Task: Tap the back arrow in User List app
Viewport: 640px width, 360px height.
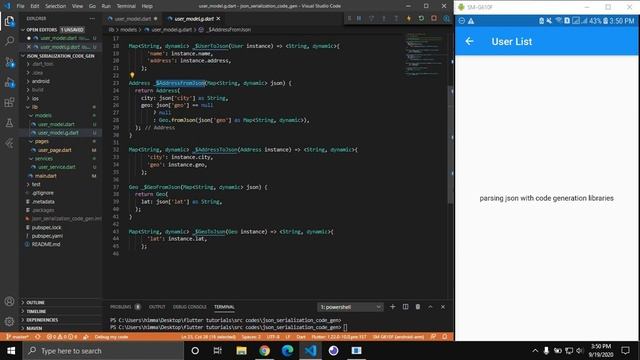Action: point(469,41)
